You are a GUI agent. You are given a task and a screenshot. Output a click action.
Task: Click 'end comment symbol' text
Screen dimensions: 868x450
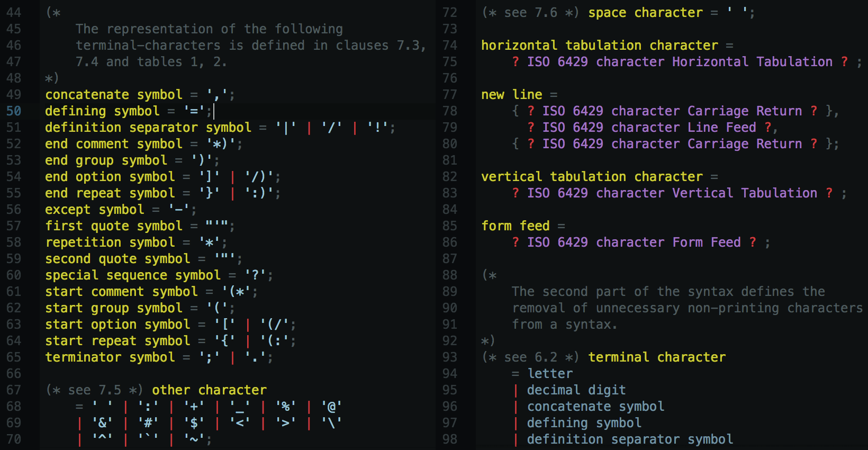tap(114, 143)
